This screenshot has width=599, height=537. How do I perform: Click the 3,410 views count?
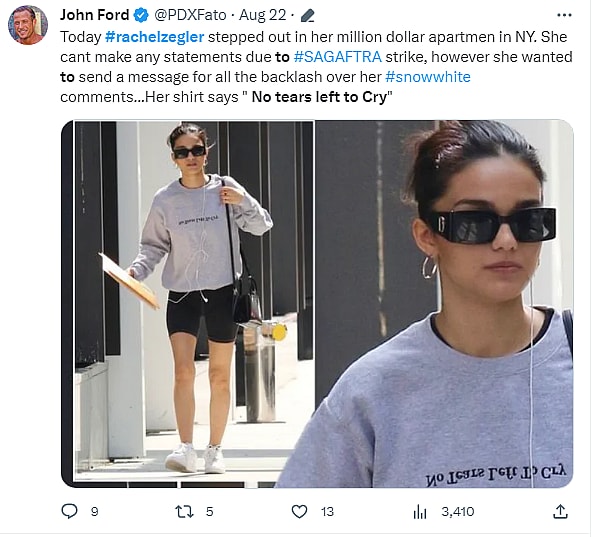click(x=458, y=512)
